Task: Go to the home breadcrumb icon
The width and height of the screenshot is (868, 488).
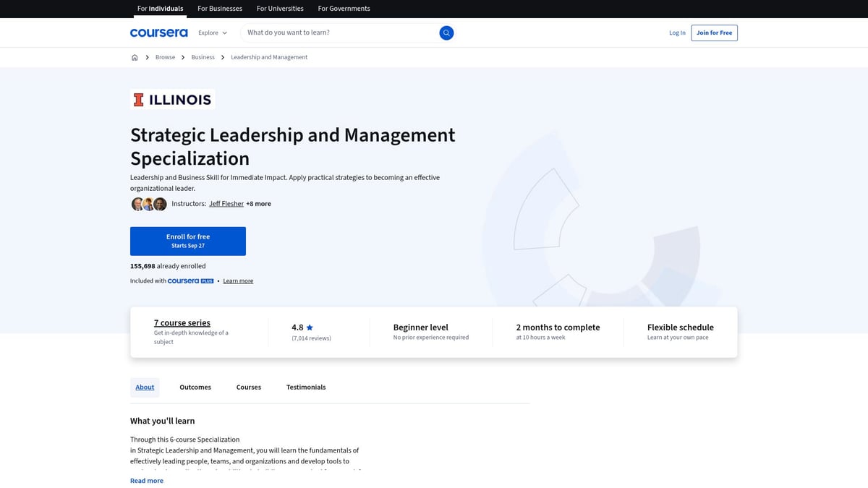Action: point(135,57)
